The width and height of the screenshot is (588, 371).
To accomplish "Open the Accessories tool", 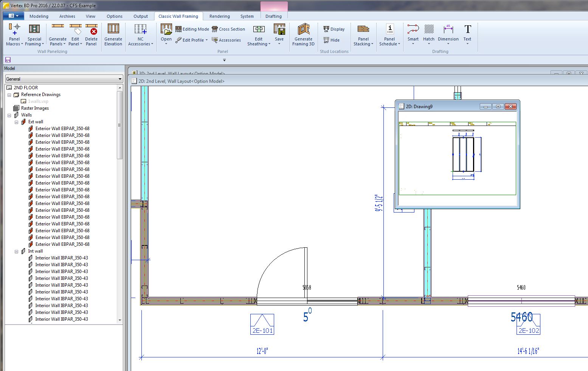I will tap(226, 40).
